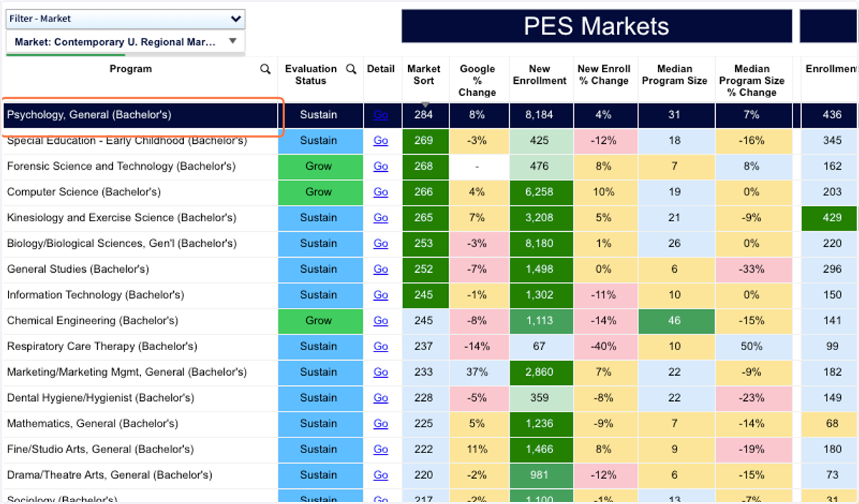Select General Studies (Bachelor's) program

pos(78,269)
